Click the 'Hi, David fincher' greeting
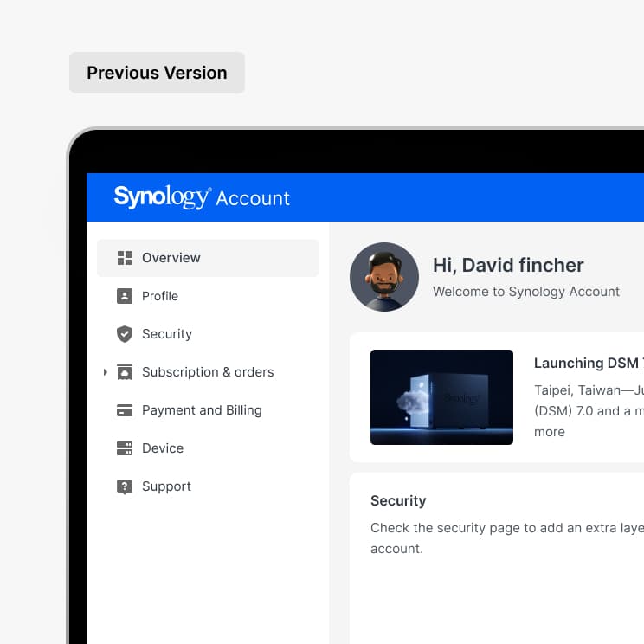 (508, 265)
